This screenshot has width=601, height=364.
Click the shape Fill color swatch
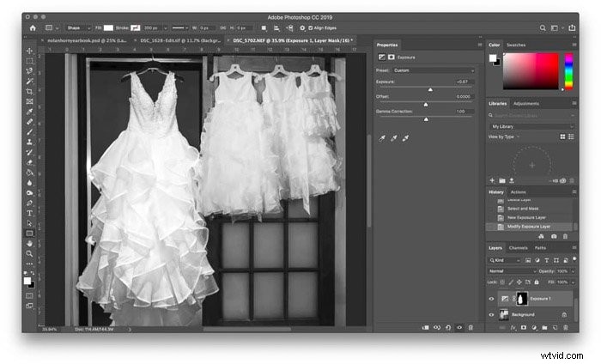pos(109,28)
